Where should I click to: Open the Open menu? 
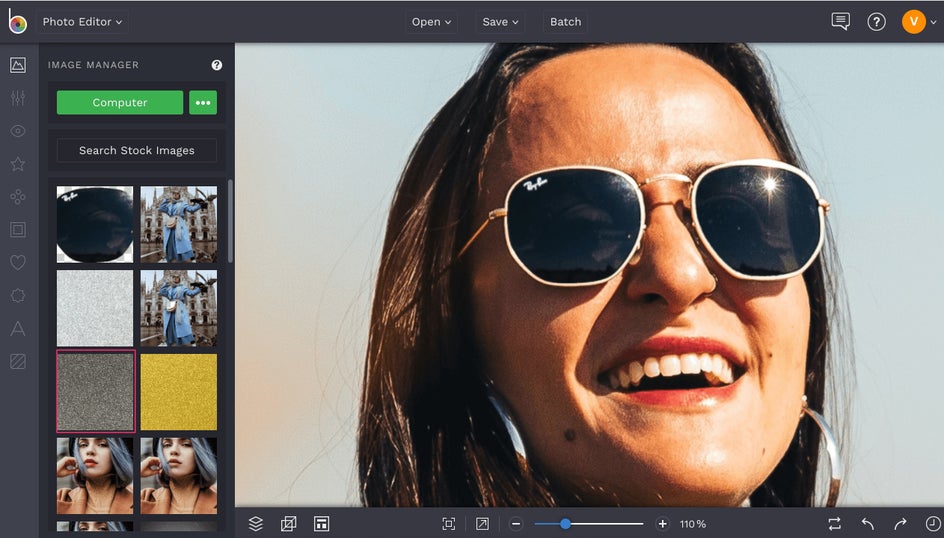coord(431,22)
